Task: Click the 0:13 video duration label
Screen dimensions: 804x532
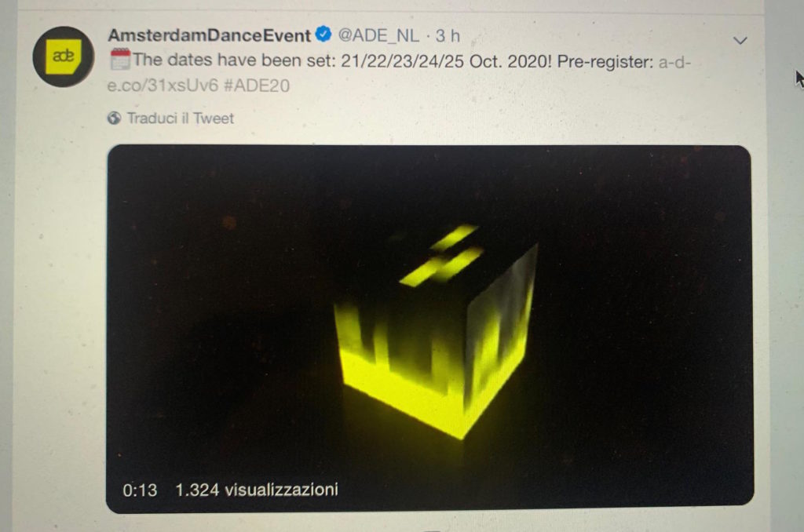Action: pyautogui.click(x=140, y=490)
